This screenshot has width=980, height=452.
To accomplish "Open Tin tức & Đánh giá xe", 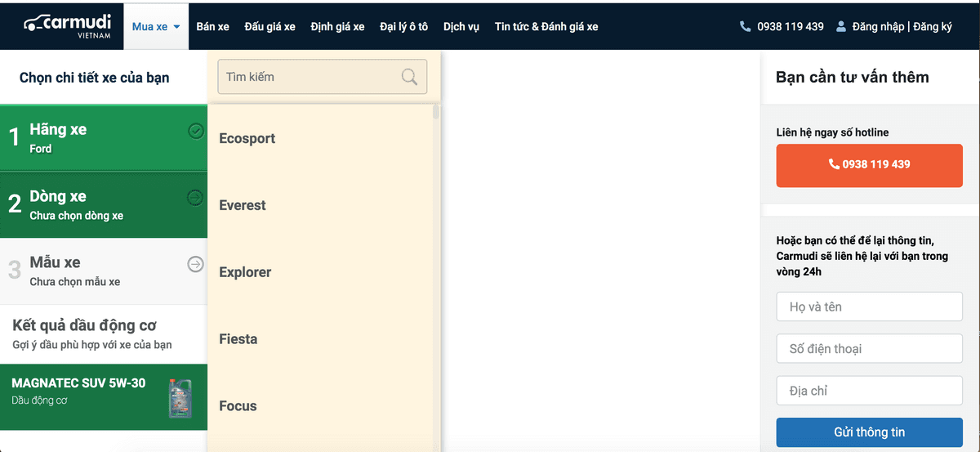I will tap(546, 26).
